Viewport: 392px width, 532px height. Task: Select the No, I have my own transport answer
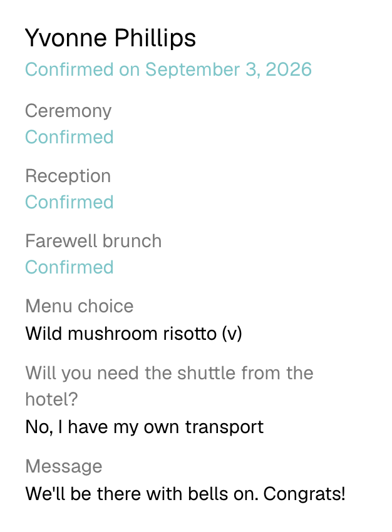(144, 427)
